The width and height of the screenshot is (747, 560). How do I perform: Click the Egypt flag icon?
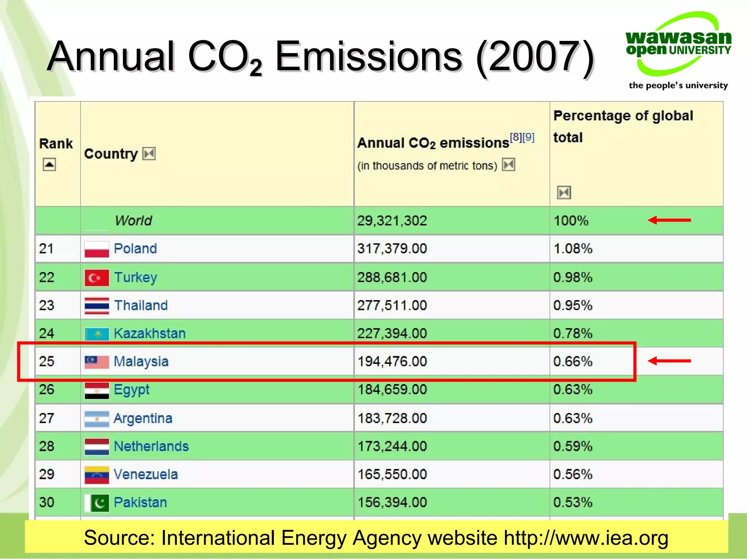tap(97, 390)
